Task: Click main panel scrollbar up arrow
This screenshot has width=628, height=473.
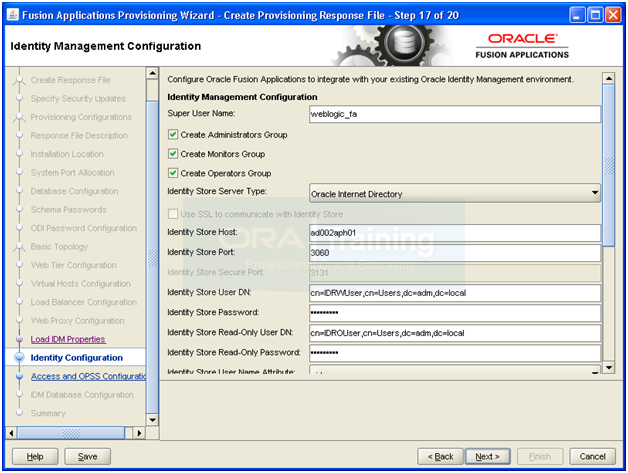Action: 609,78
